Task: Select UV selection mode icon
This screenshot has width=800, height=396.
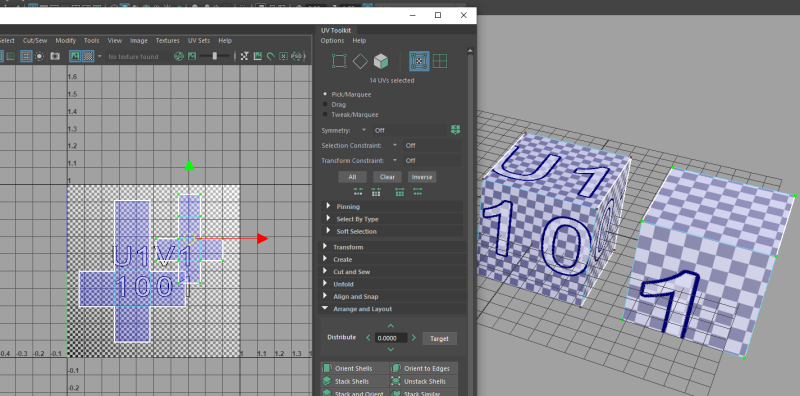Action: 419,61
